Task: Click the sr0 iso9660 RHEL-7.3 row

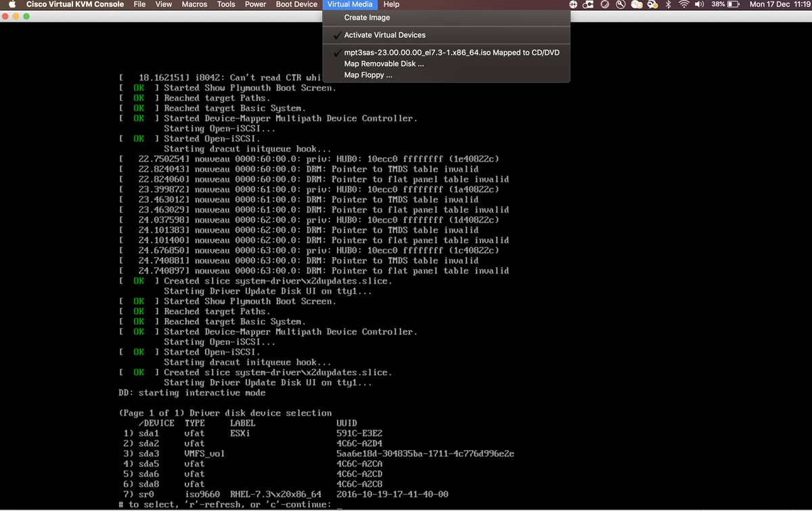Action: tap(286, 494)
